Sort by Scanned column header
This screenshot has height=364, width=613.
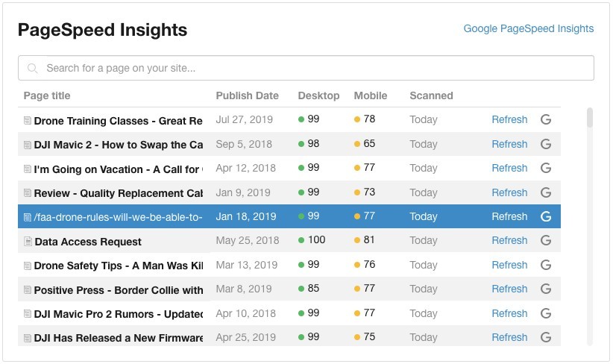tap(431, 95)
